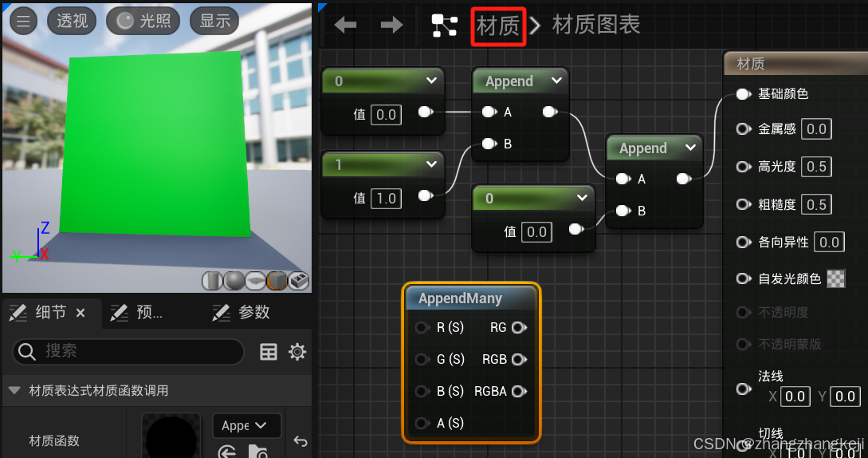Click input pin A of second Append
Screen dimensions: 868x458
(x=623, y=179)
